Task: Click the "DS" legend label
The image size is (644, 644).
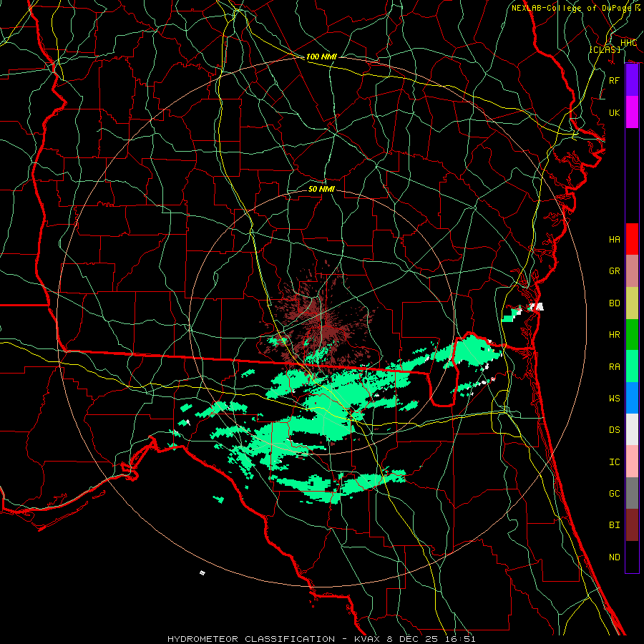Action: click(x=615, y=430)
